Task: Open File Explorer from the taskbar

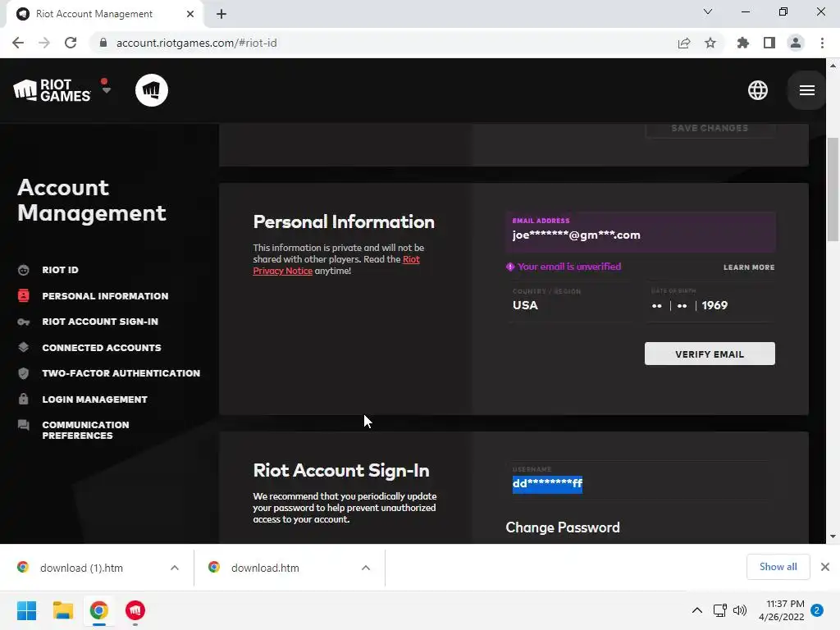Action: pyautogui.click(x=62, y=610)
